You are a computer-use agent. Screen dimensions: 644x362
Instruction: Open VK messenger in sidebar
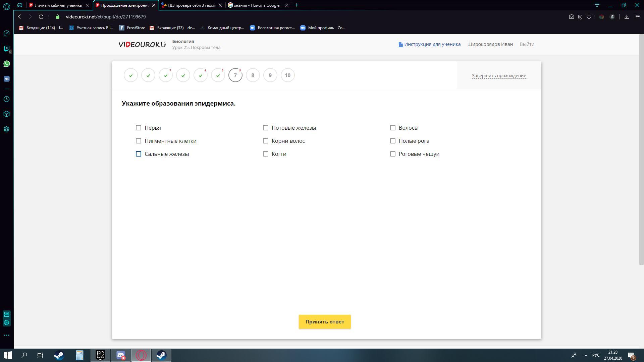point(6,79)
